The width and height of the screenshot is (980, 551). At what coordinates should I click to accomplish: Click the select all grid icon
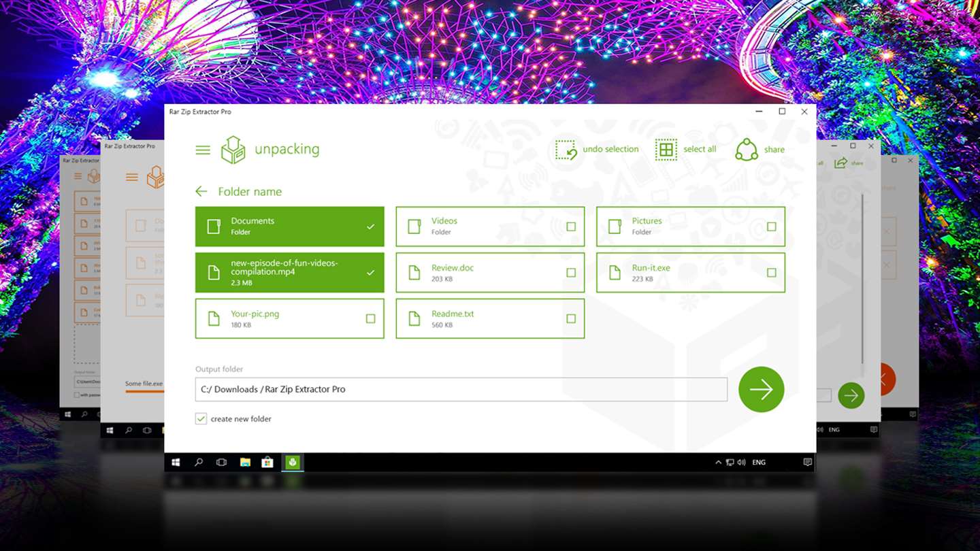click(x=666, y=150)
